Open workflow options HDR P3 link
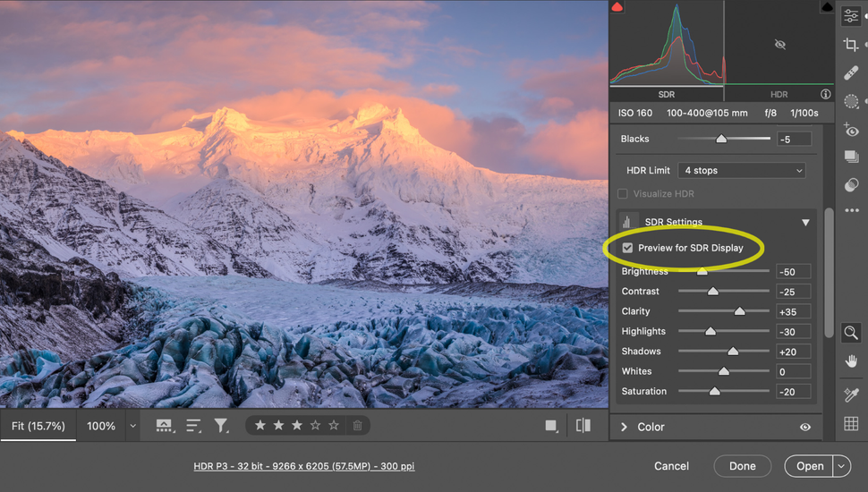868x492 pixels. tap(304, 466)
